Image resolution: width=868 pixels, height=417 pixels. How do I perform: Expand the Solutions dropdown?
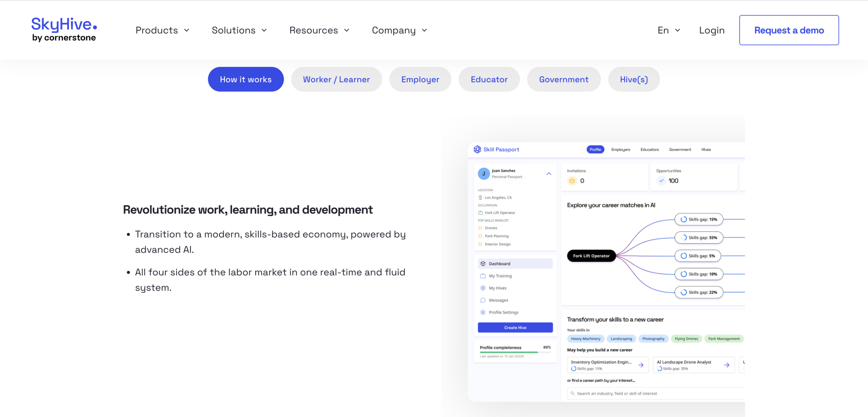[x=239, y=30]
